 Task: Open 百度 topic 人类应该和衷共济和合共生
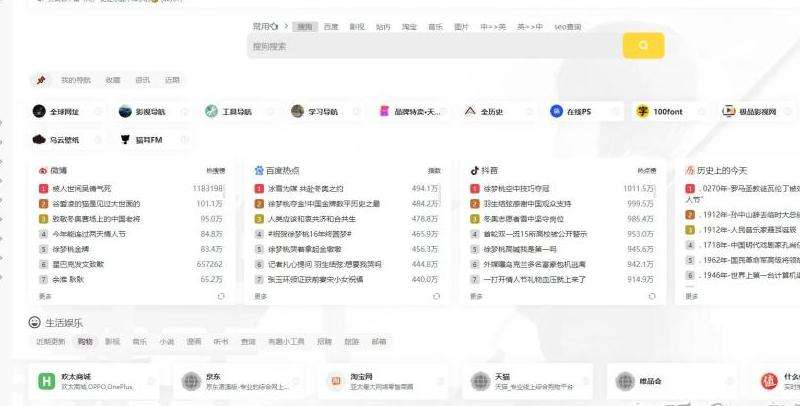[312, 219]
